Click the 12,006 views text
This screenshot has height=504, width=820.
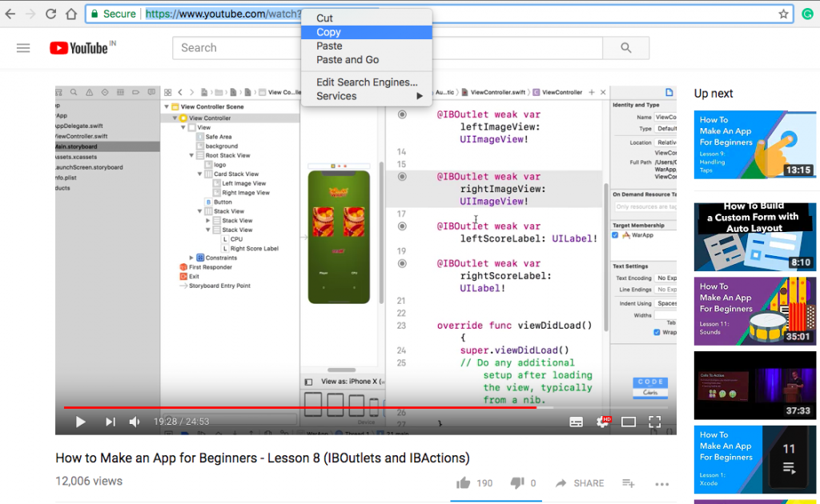click(x=89, y=482)
